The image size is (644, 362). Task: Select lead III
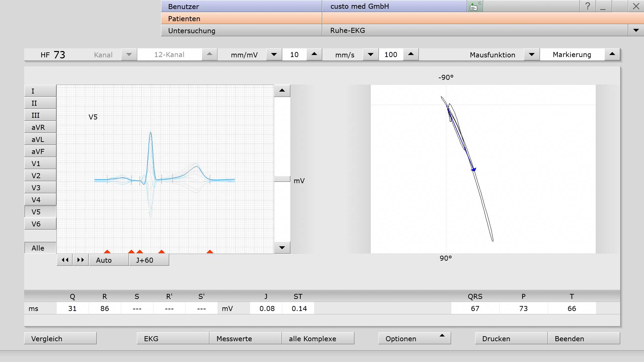(40, 115)
